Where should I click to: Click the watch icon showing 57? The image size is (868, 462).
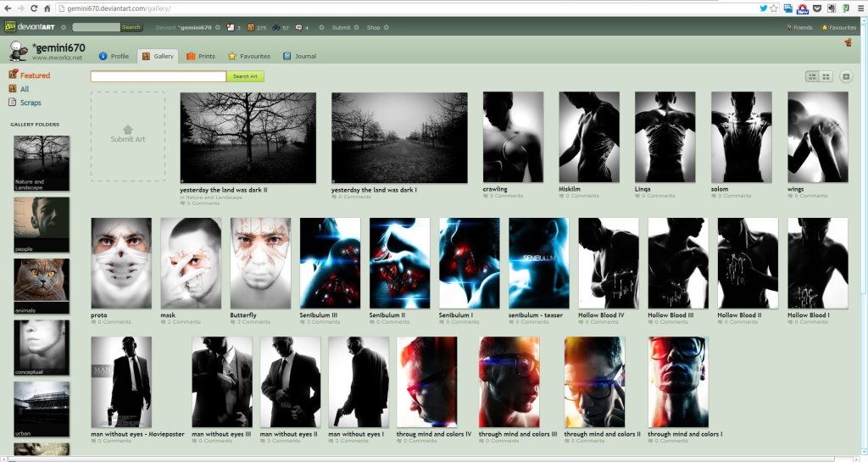click(x=277, y=27)
